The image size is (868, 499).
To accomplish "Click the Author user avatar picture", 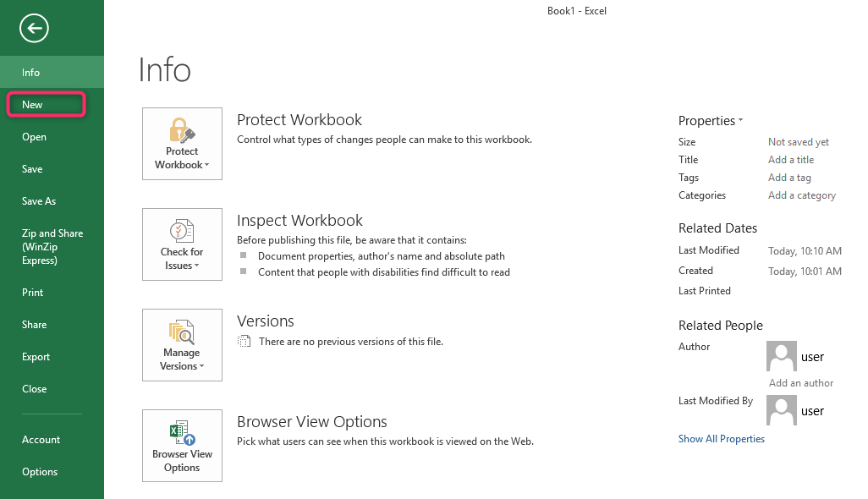I will click(781, 357).
